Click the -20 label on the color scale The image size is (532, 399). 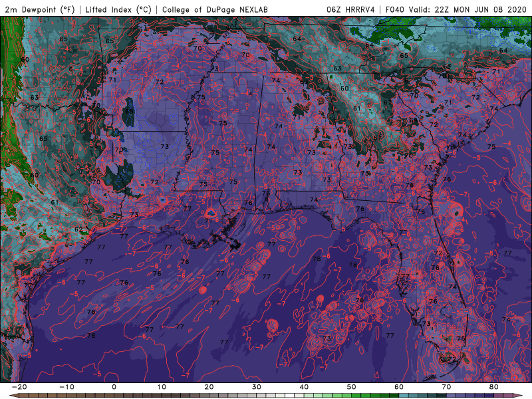[x=19, y=387]
